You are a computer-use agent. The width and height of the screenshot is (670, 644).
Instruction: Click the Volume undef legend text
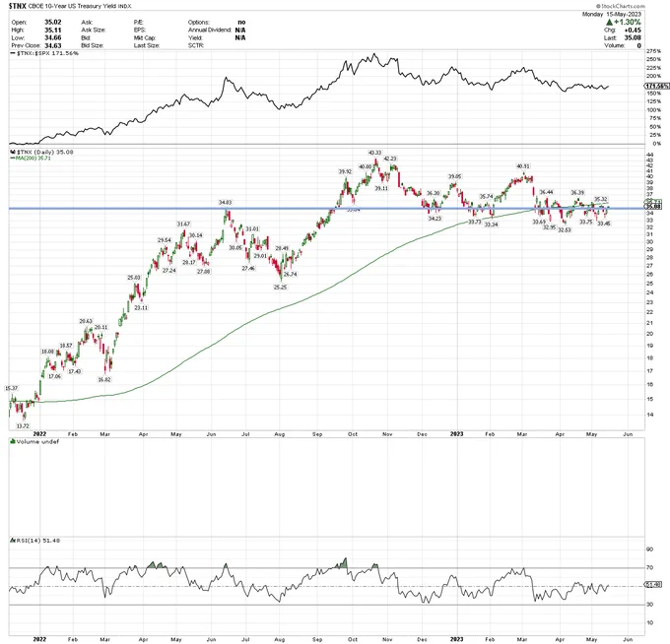point(37,441)
